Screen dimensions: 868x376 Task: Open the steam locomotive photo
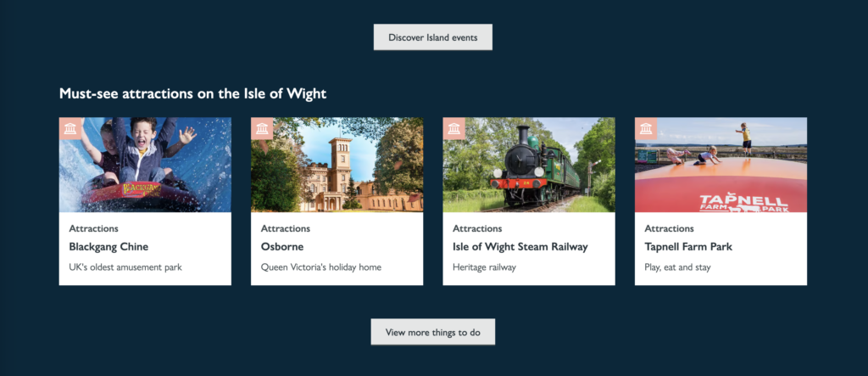coord(529,165)
